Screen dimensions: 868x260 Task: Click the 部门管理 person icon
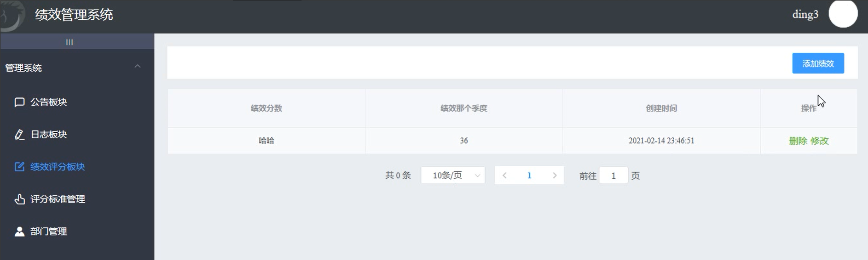tap(19, 232)
